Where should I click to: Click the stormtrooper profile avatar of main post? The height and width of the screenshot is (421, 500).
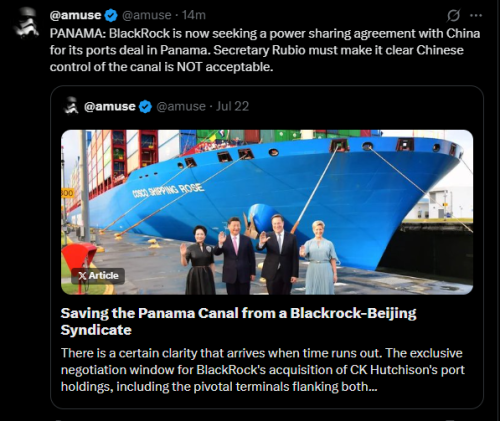pyautogui.click(x=26, y=22)
